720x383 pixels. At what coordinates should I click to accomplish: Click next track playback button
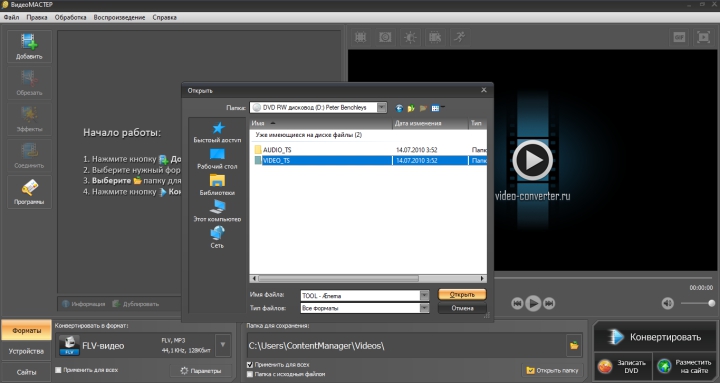[549, 303]
